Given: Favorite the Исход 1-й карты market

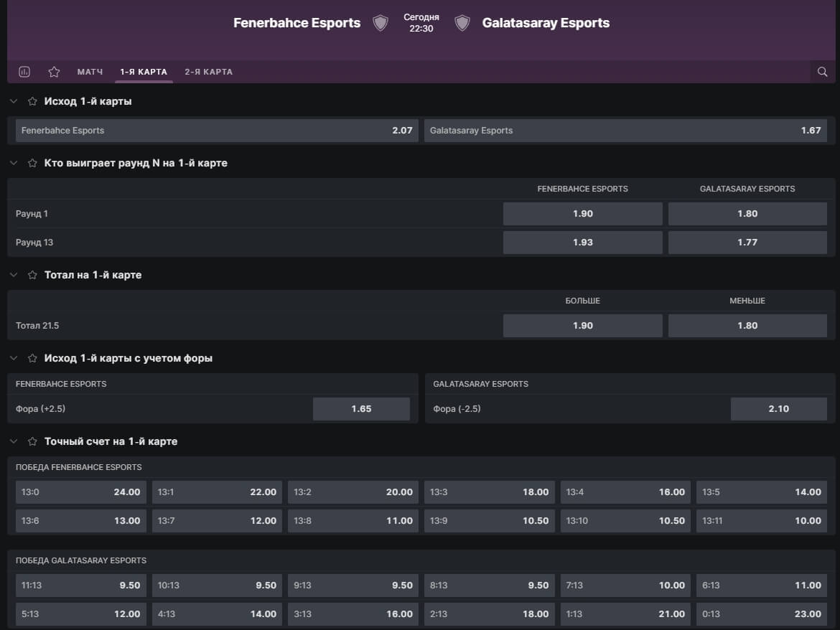Looking at the screenshot, I should (32, 101).
